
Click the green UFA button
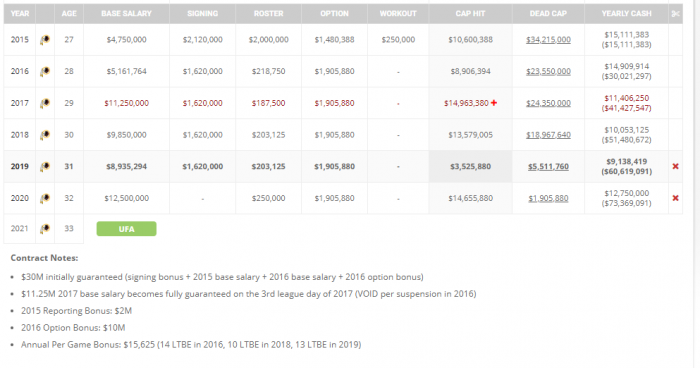tap(126, 229)
